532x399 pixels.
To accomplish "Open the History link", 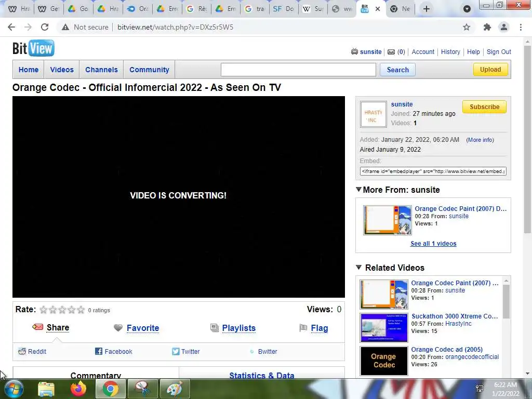I will tap(450, 52).
